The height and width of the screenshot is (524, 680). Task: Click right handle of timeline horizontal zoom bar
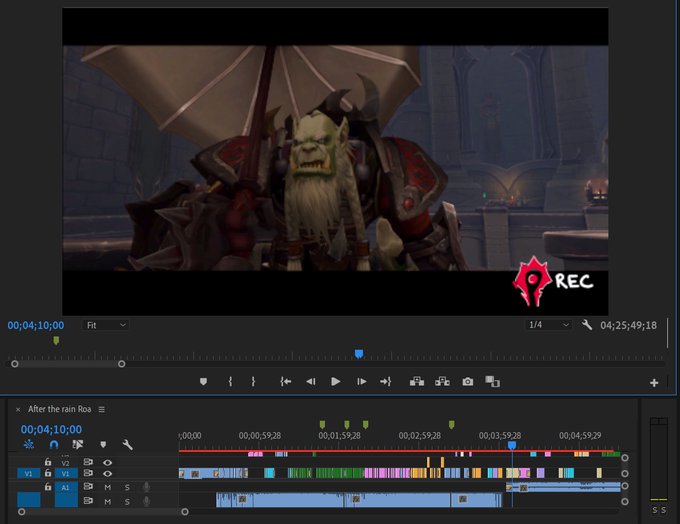click(185, 512)
